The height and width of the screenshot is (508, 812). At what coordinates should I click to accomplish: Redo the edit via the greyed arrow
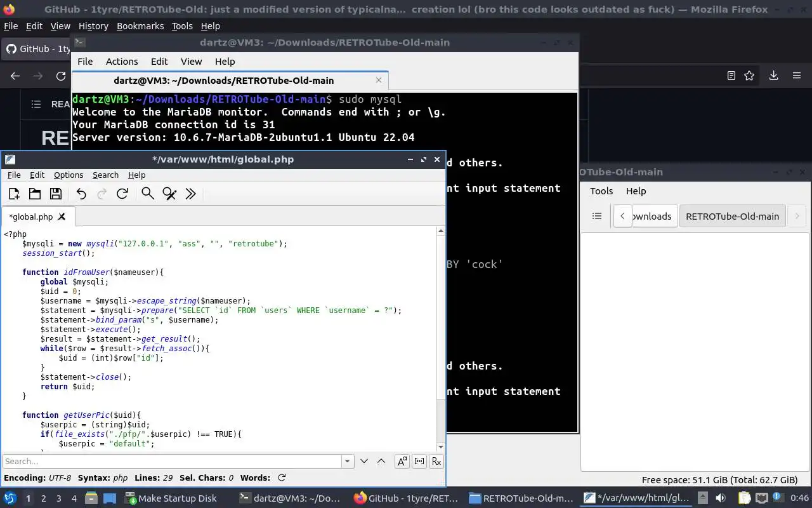coord(101,194)
